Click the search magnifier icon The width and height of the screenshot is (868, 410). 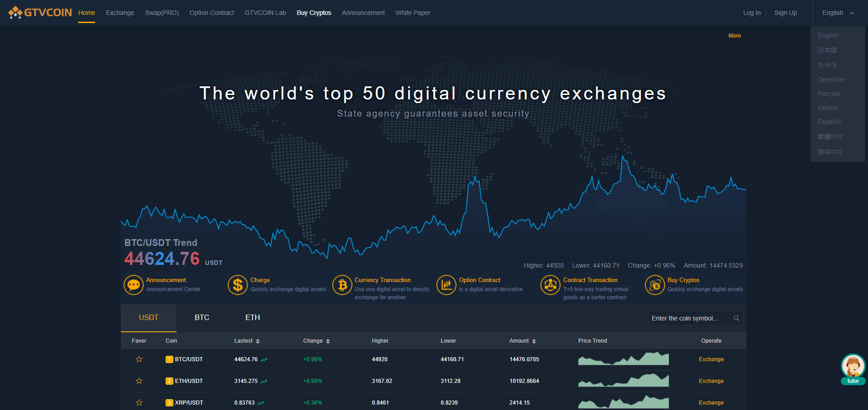736,318
